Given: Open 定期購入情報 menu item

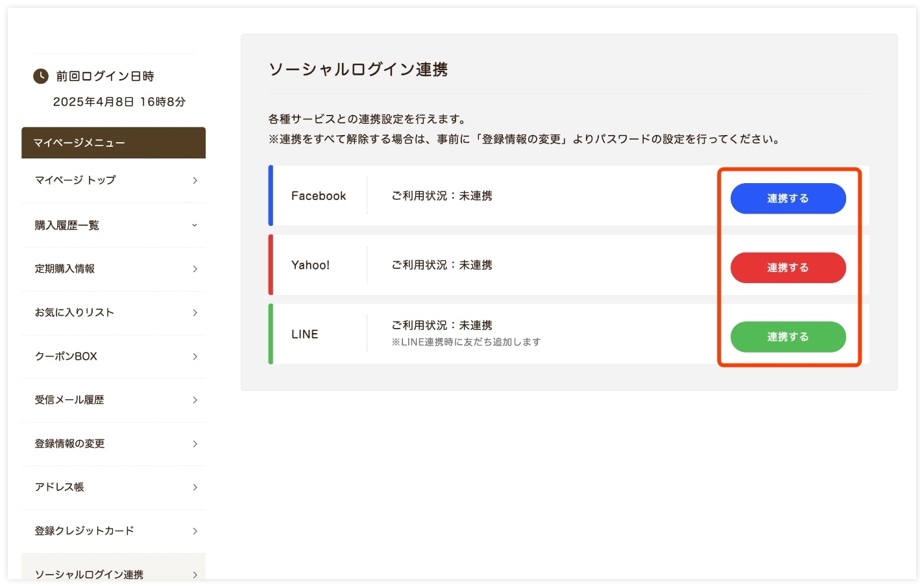Looking at the screenshot, I should click(114, 269).
